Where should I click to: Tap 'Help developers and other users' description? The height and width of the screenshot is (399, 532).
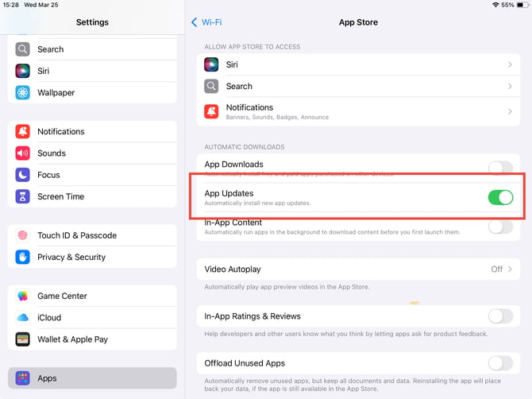tap(346, 334)
